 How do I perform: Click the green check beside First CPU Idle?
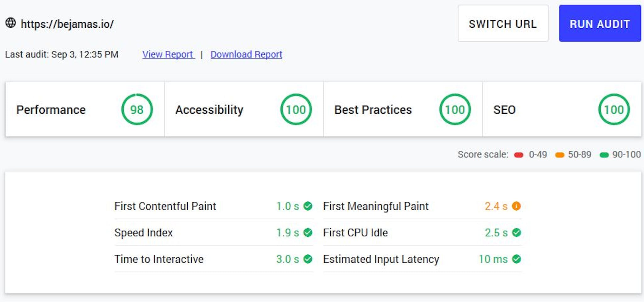(516, 233)
